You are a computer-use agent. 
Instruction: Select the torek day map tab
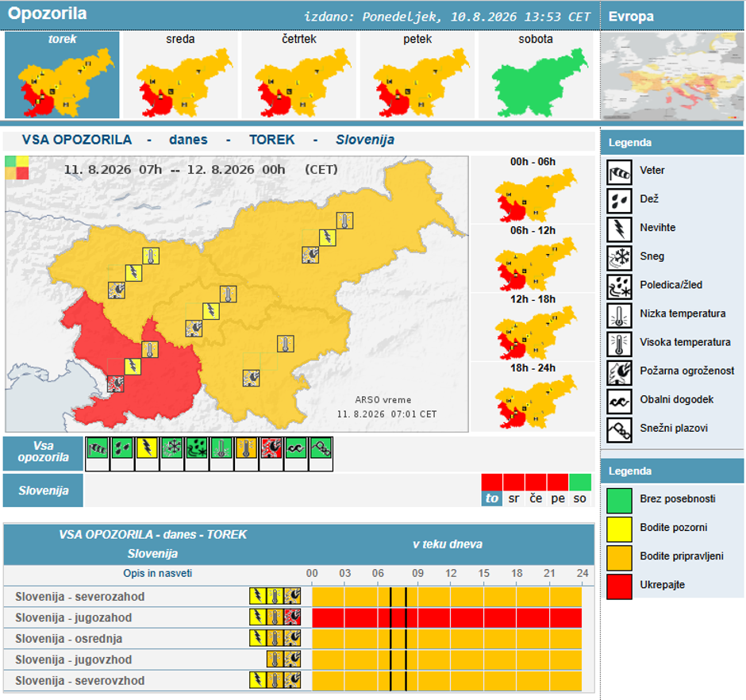click(x=62, y=75)
